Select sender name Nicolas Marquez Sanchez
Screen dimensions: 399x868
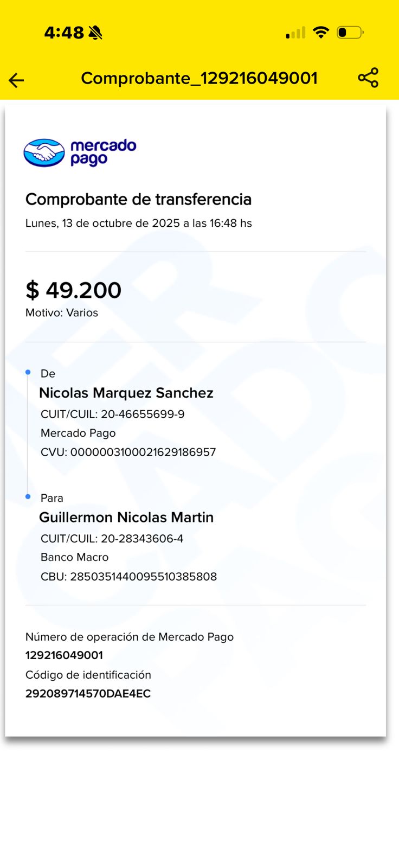(x=126, y=393)
